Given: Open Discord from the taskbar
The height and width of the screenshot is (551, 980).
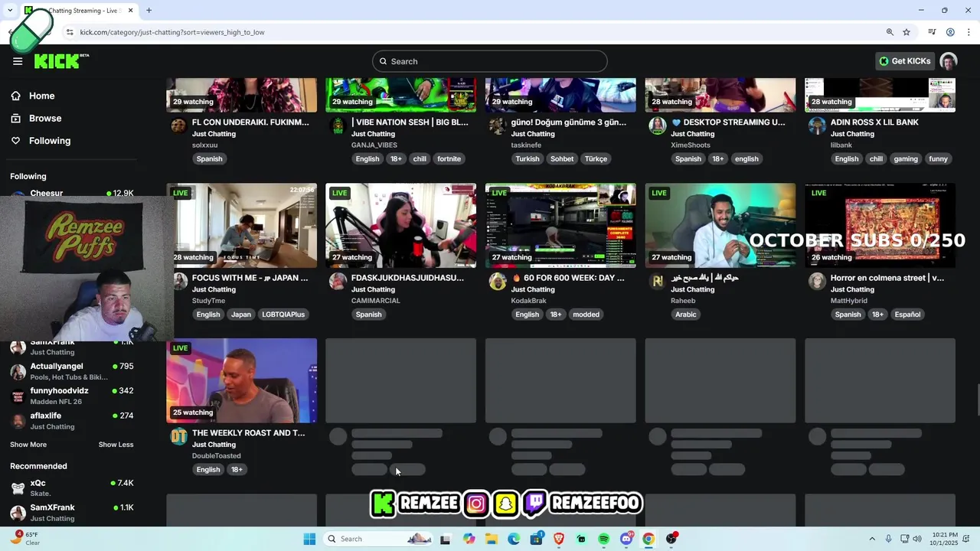Looking at the screenshot, I should coord(626,539).
